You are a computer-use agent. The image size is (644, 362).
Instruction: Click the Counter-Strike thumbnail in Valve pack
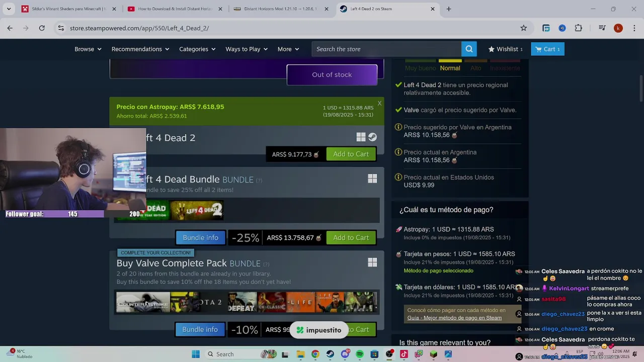click(143, 302)
